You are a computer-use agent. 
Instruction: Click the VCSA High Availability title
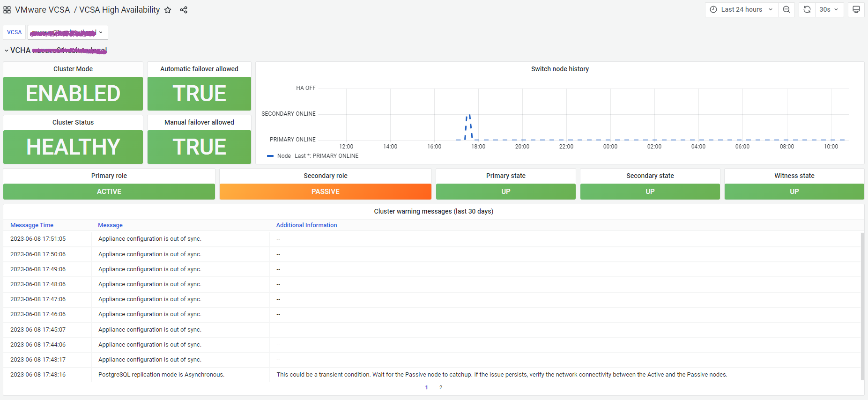(x=119, y=10)
